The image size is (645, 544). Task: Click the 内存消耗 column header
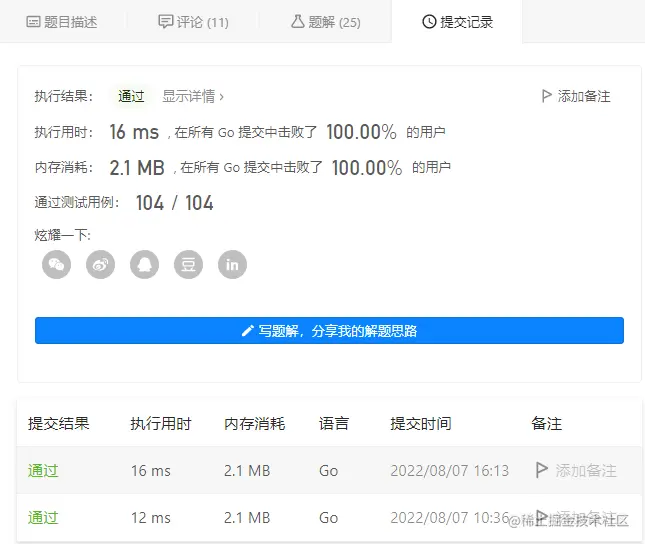coord(255,423)
